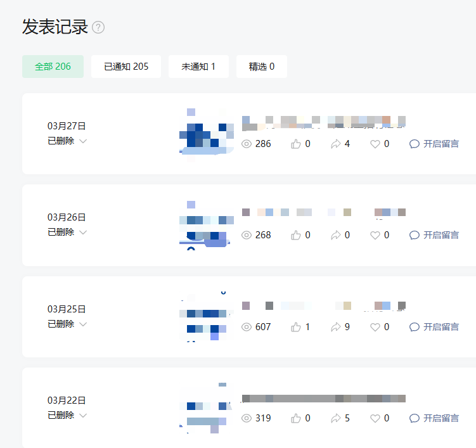The image size is (476, 448).
Task: Expand the 已删除 status chevron for 03月22日
Action: (x=83, y=416)
